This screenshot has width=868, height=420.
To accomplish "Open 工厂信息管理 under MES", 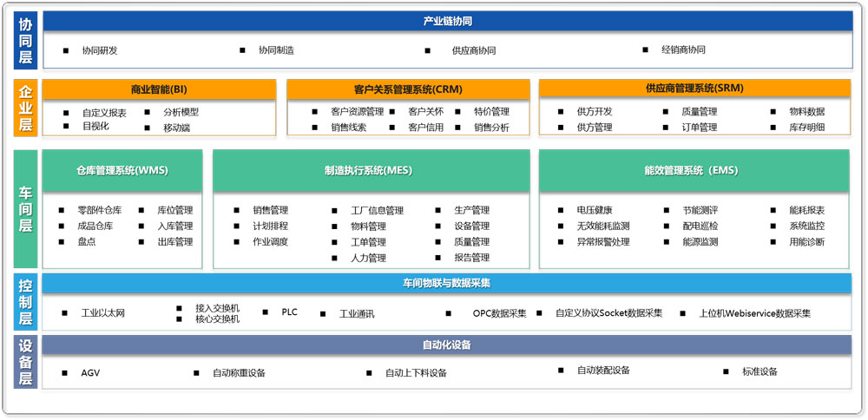I will point(377,211).
